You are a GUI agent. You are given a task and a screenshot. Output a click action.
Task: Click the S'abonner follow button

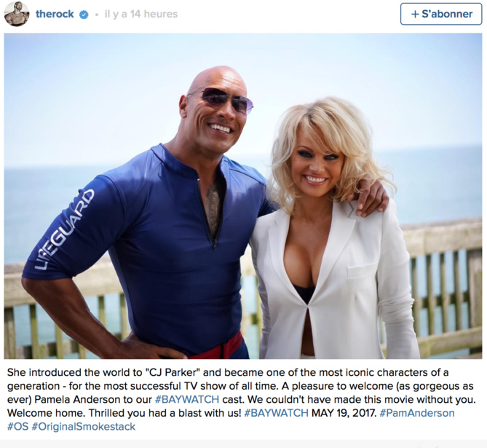pyautogui.click(x=441, y=14)
